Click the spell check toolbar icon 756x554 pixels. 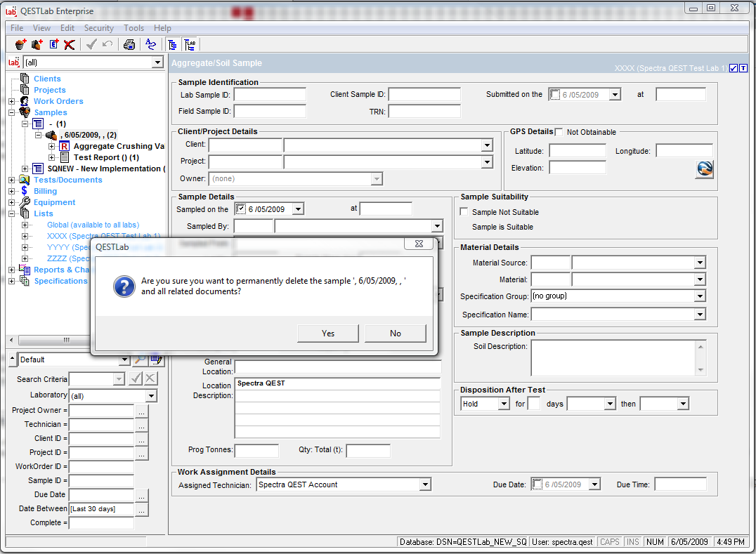point(151,45)
